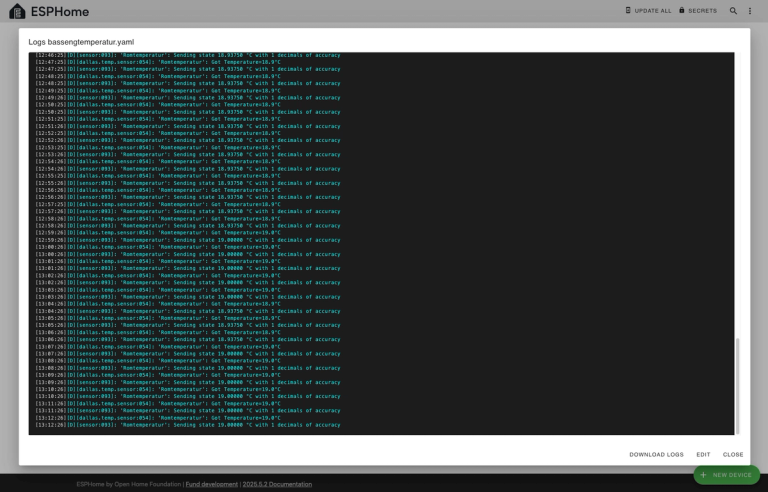Screen dimensions: 768x492
Task: Select the 13:08 sensor:093 log line
Action: tap(188, 368)
